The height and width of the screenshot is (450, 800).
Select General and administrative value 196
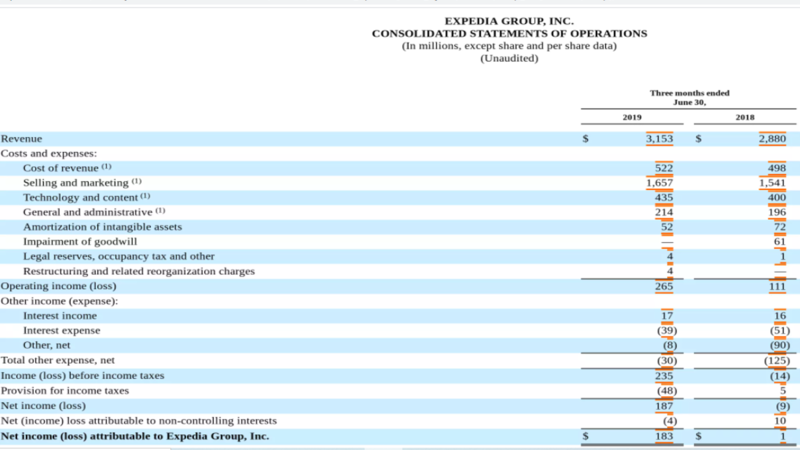(x=777, y=212)
